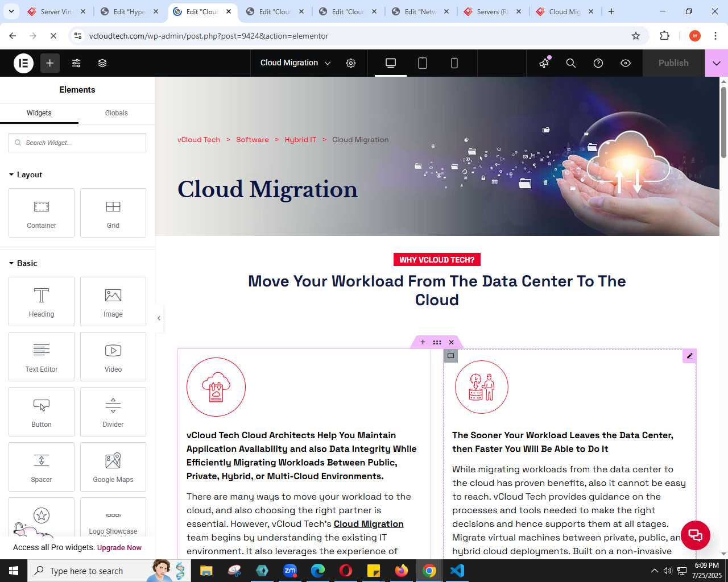The height and width of the screenshot is (582, 728).
Task: Click the gray container handle icon on right column
Action: 450,356
